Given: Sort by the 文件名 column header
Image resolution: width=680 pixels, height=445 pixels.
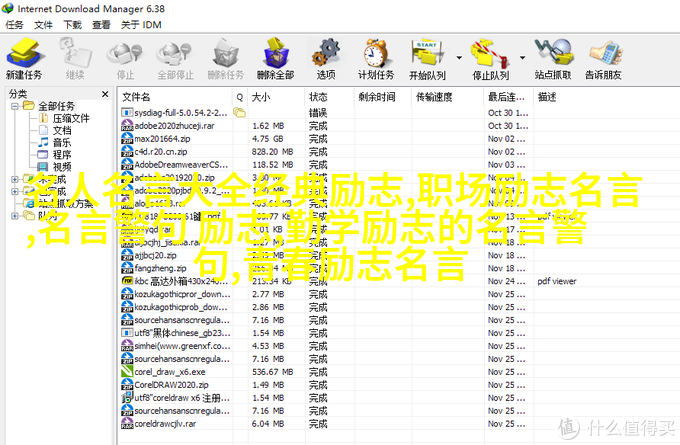Looking at the screenshot, I should coord(175,97).
